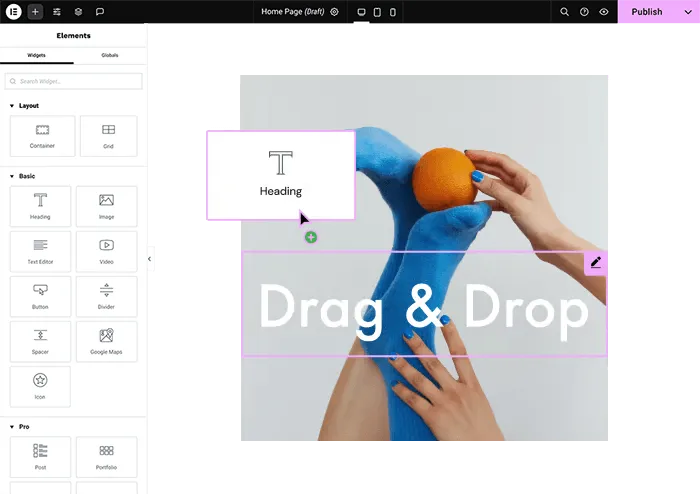Image resolution: width=700 pixels, height=494 pixels.
Task: Click the Search Widget input field
Action: 74,81
